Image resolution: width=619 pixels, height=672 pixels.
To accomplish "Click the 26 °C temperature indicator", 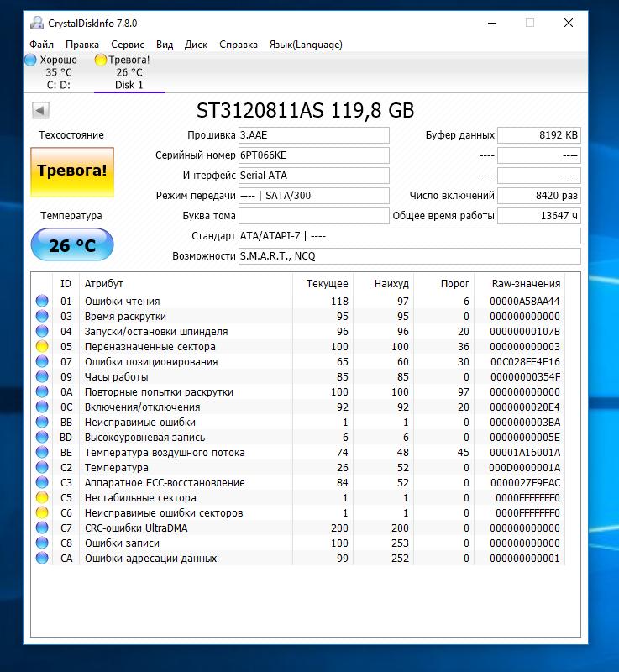I will click(x=72, y=244).
